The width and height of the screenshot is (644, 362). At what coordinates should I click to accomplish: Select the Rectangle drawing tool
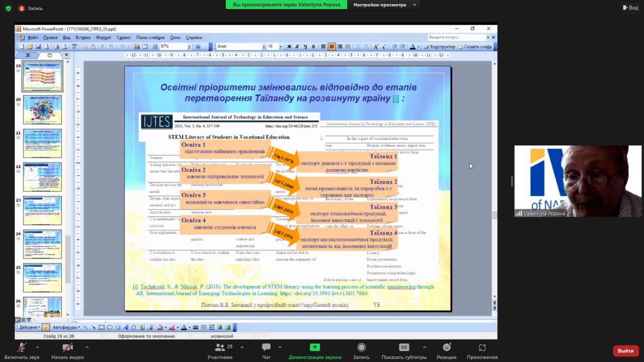pos(102,327)
